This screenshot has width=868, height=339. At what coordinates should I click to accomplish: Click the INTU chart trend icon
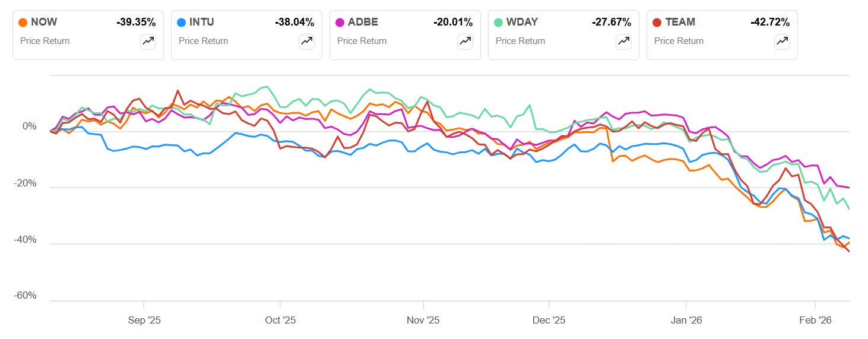pos(306,41)
